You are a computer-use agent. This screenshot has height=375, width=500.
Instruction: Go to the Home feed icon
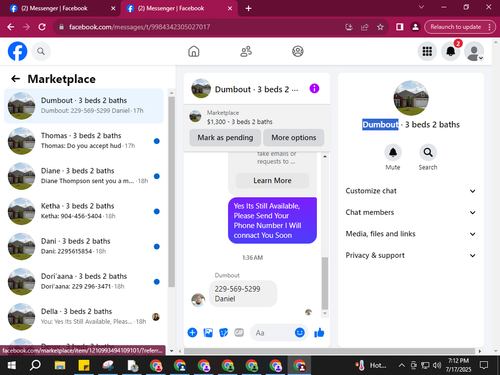194,51
